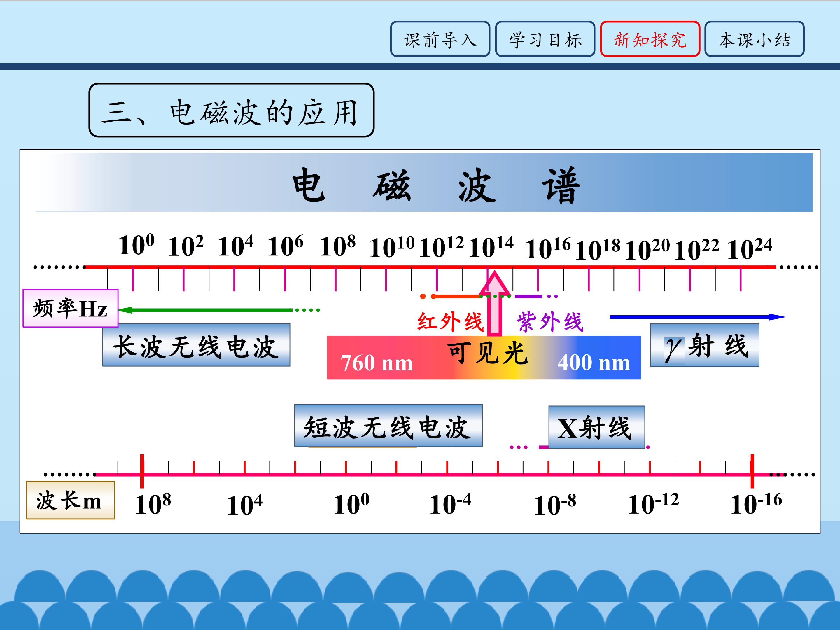Click the blue right-pointing arrow
This screenshot has width=840, height=630.
coord(698,317)
